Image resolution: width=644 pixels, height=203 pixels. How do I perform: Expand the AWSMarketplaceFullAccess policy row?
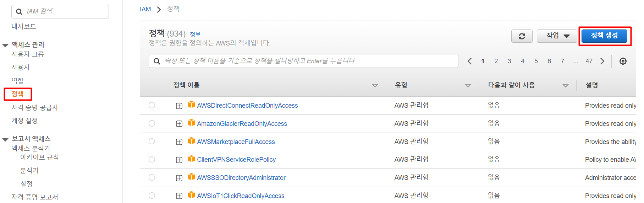pos(179,142)
